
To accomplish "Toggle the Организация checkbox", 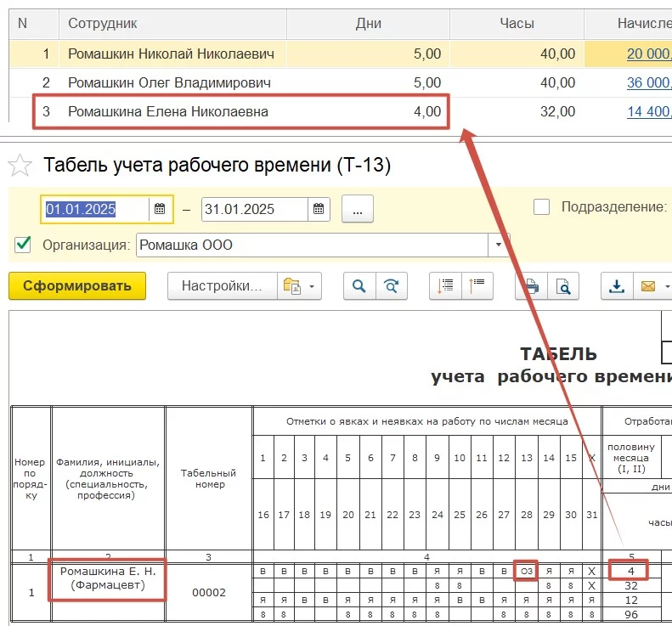I will (x=23, y=245).
